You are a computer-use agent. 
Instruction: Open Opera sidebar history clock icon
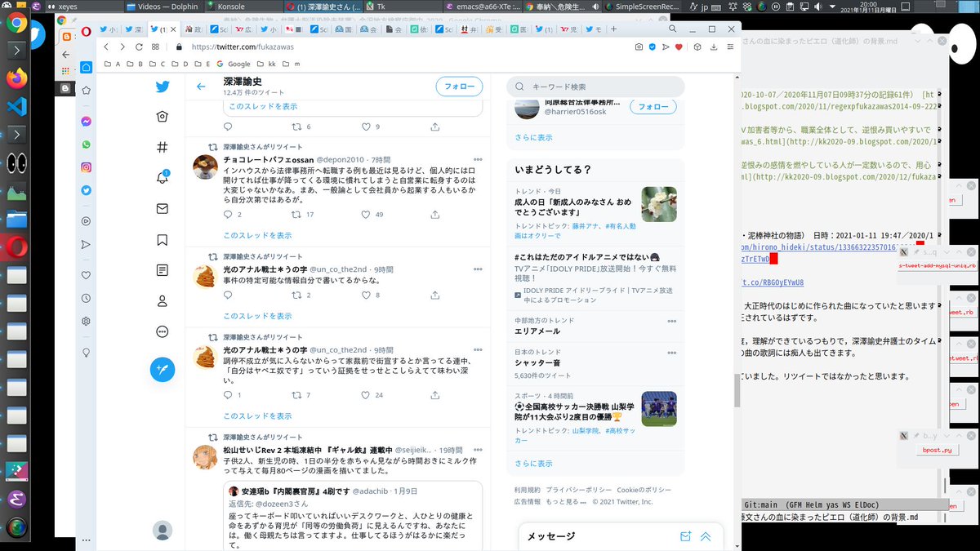[86, 298]
